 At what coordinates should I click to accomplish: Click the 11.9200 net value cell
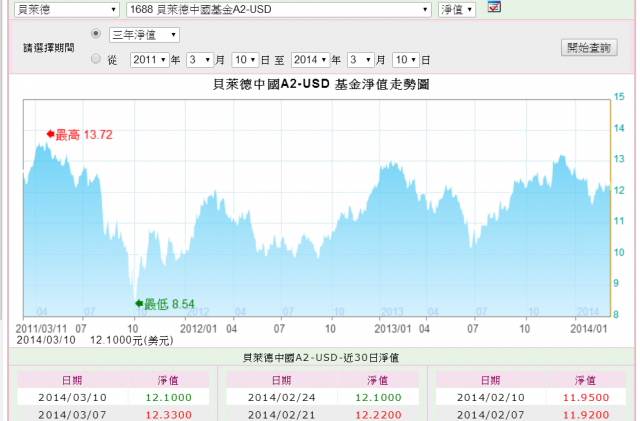pyautogui.click(x=586, y=414)
